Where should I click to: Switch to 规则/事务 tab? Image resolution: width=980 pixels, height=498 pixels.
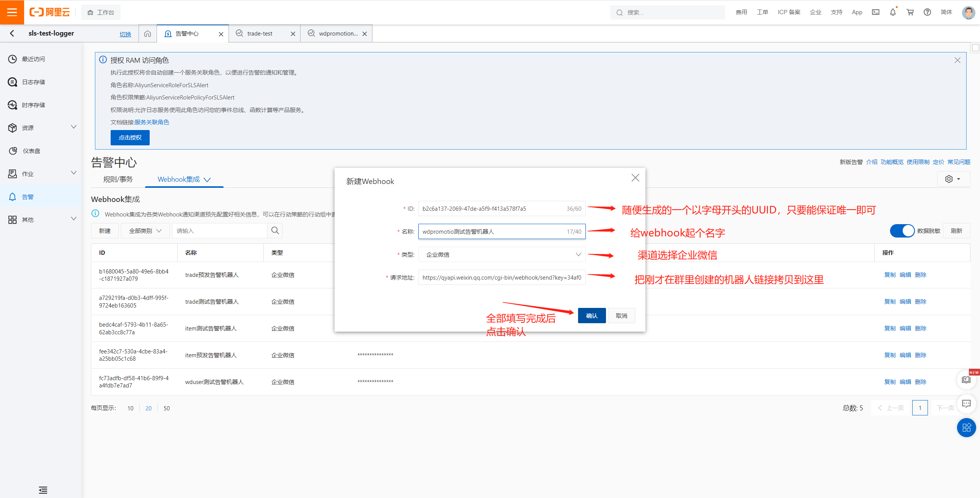(x=118, y=179)
